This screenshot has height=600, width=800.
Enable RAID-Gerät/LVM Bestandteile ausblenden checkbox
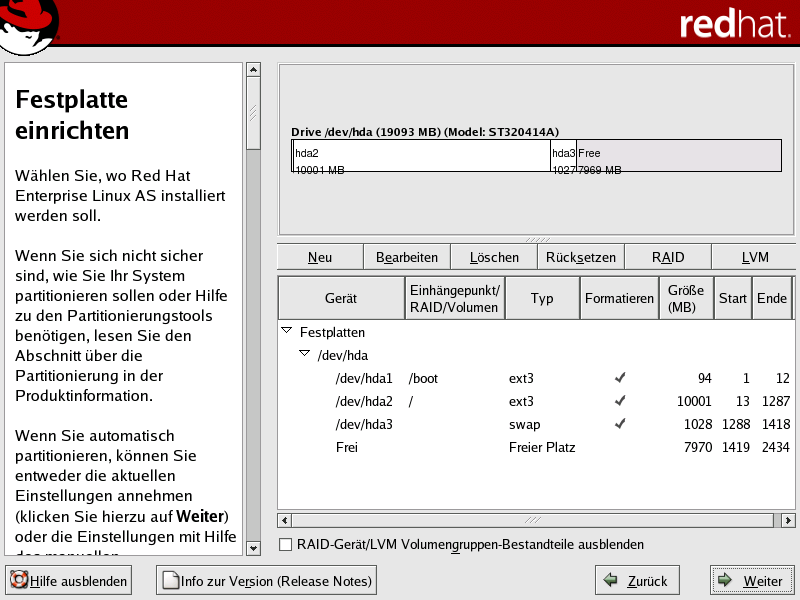pos(286,545)
